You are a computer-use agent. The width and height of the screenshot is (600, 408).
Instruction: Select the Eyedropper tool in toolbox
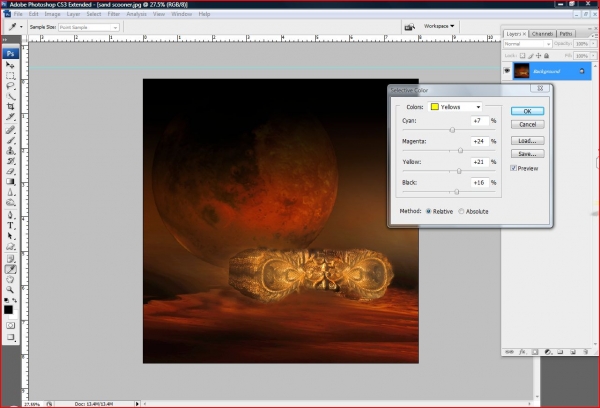click(10, 269)
